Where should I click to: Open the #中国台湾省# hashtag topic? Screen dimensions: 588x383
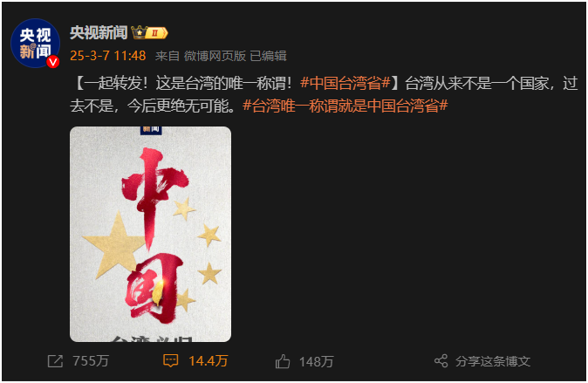(345, 83)
